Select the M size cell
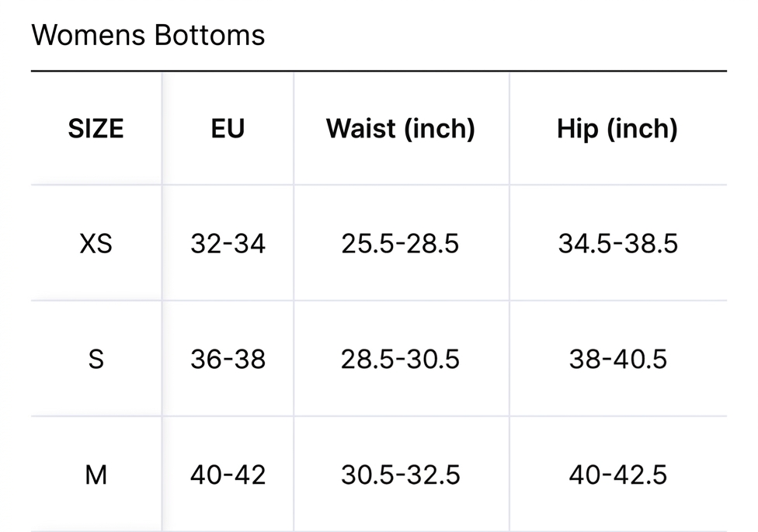This screenshot has height=532, width=758. point(96,475)
